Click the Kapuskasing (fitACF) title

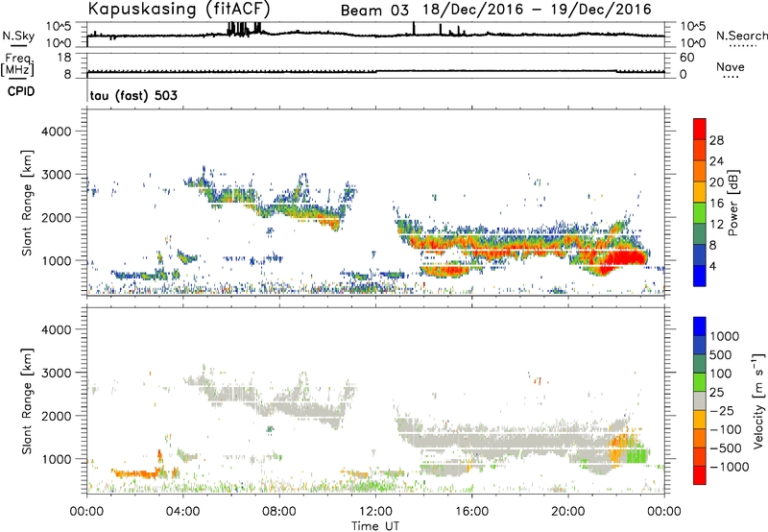[179, 9]
